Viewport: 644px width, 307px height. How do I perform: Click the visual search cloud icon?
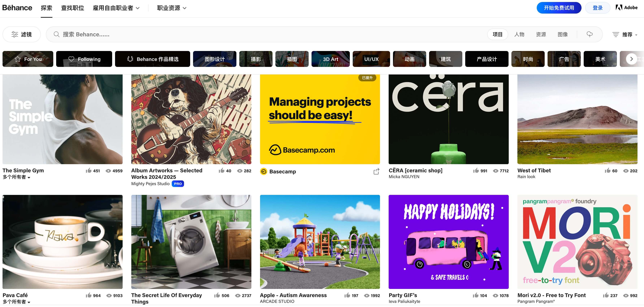pyautogui.click(x=589, y=34)
